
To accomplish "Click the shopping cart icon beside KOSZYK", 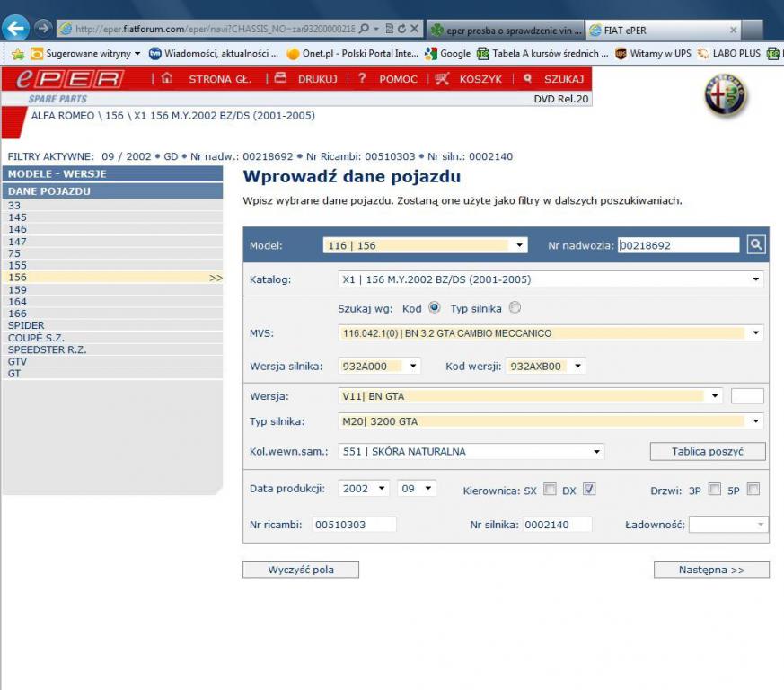I will [442, 78].
